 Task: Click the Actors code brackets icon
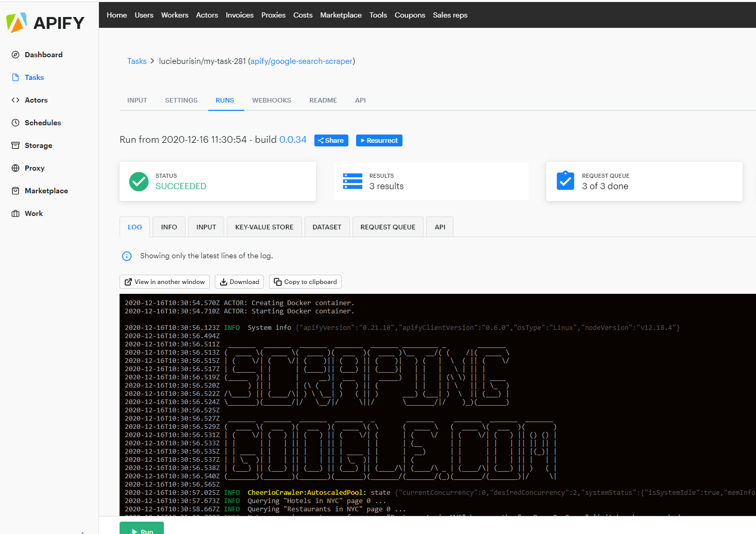coord(15,100)
